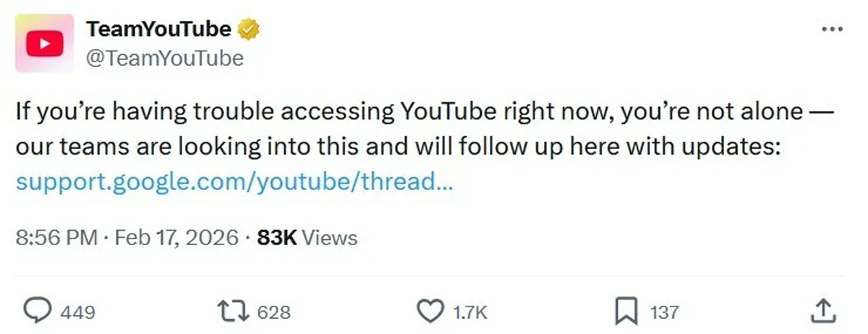Open the three-dot more options menu
Screen dimensions: 868x334
[833, 30]
